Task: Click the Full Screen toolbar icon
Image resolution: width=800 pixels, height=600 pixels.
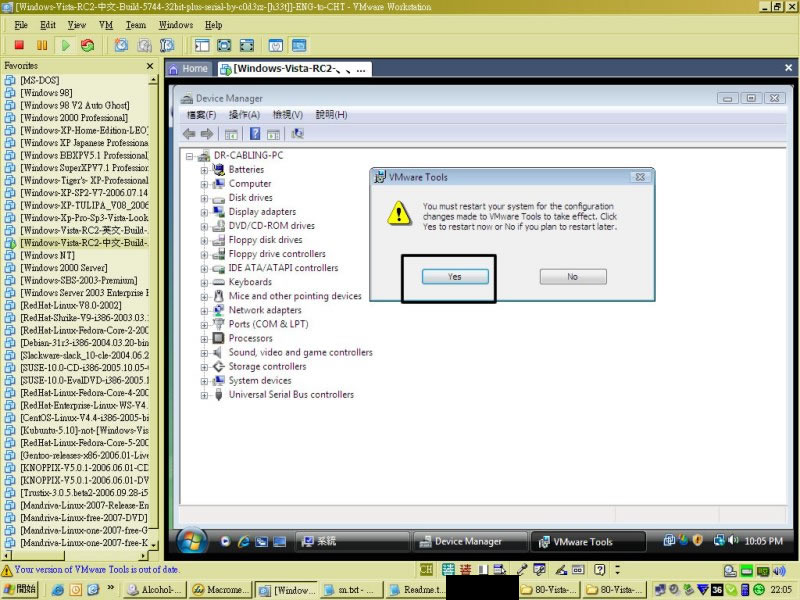Action: 224,45
